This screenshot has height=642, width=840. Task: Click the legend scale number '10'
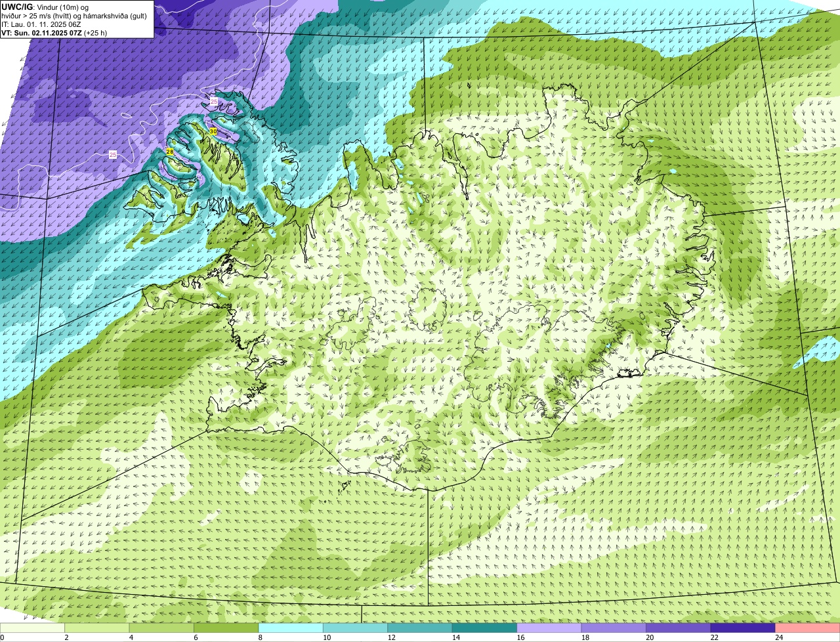327,637
